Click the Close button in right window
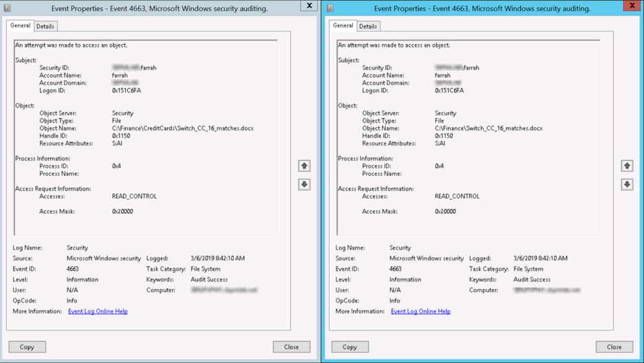644x363 pixels. click(614, 347)
